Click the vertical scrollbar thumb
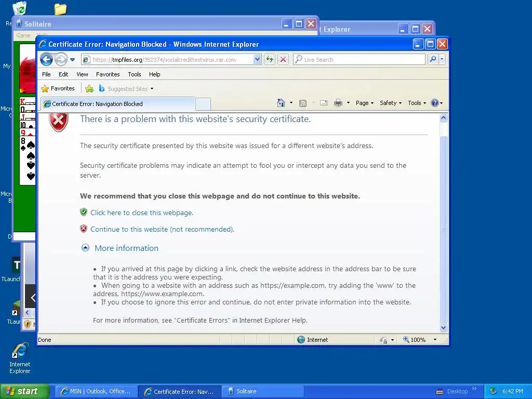Viewport: 532px width, 399px height. [443, 229]
